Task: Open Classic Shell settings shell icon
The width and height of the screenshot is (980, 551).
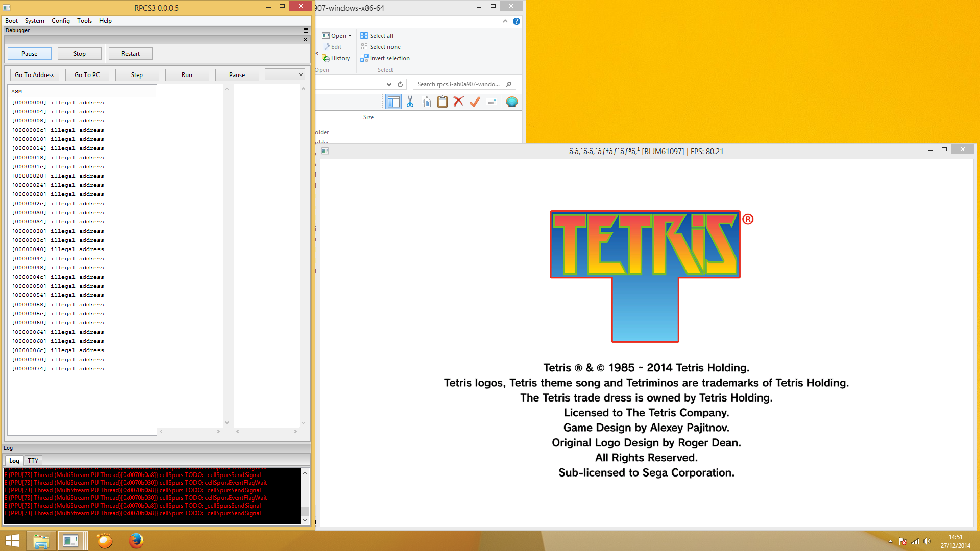Action: point(511,102)
